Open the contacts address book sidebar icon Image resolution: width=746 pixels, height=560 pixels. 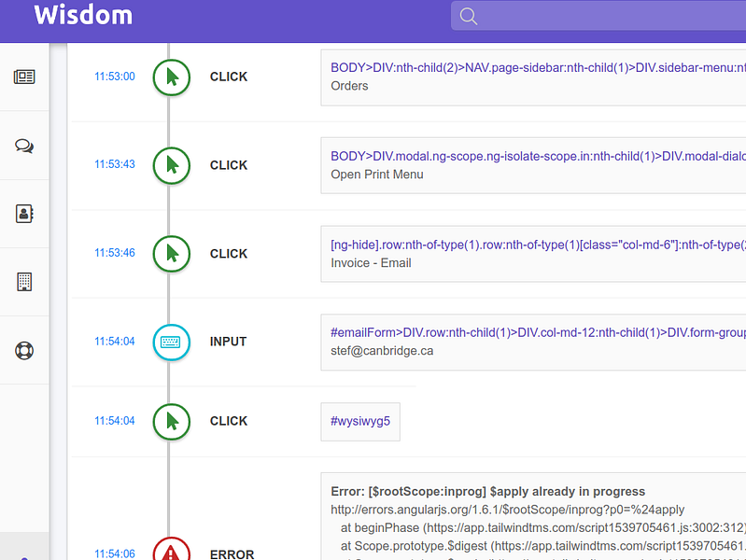click(24, 214)
